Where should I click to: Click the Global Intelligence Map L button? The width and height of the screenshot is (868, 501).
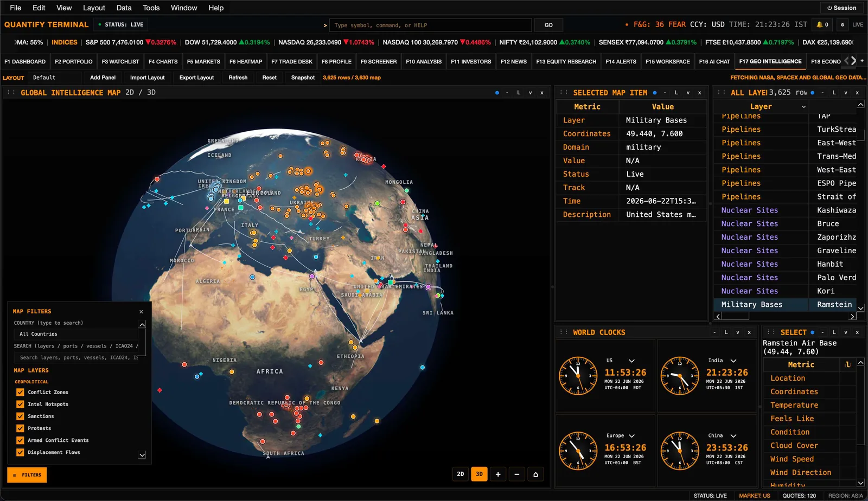coord(519,93)
